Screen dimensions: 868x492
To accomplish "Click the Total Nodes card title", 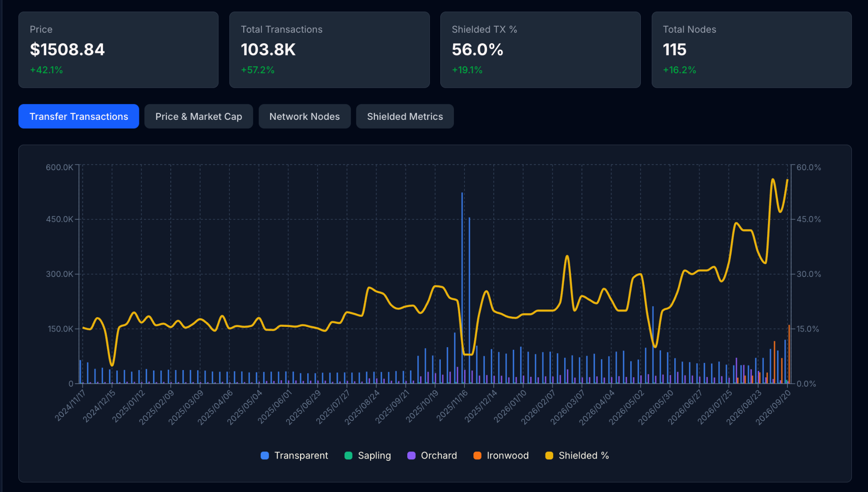I will point(690,29).
